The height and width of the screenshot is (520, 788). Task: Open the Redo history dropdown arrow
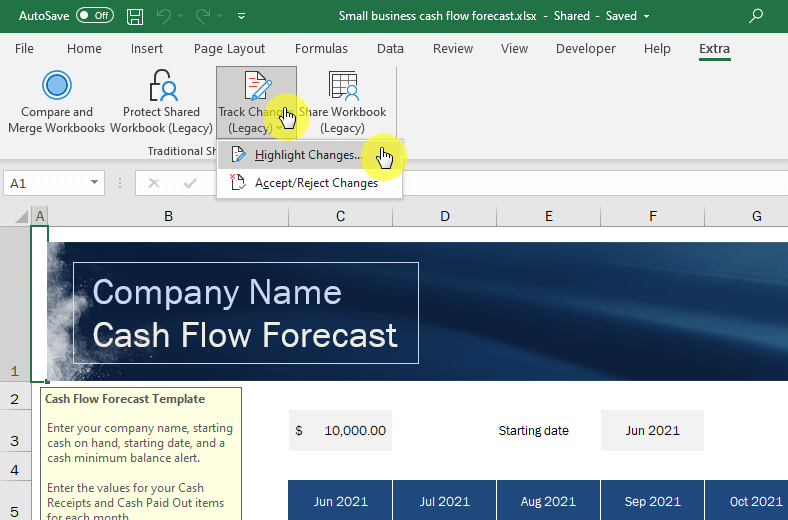(x=220, y=16)
